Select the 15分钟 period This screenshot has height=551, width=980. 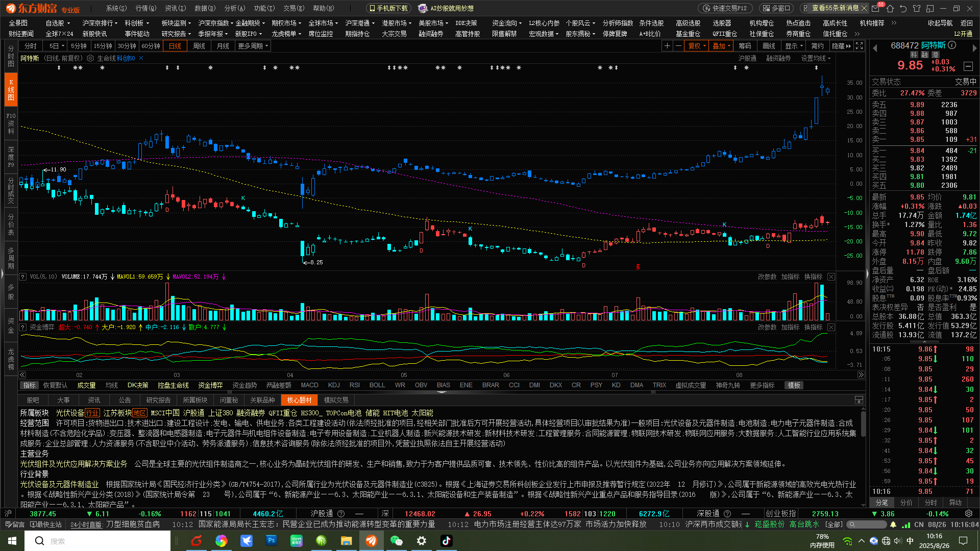coord(103,46)
